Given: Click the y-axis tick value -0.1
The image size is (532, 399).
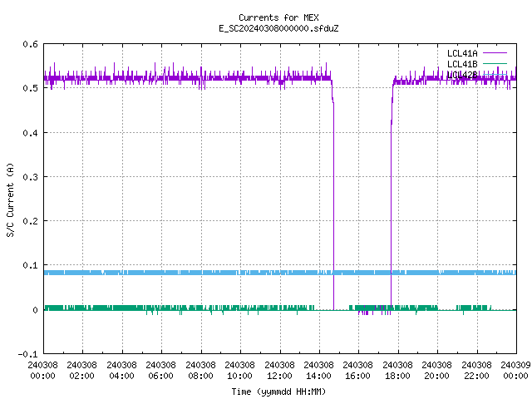Looking at the screenshot, I should pos(27,354).
